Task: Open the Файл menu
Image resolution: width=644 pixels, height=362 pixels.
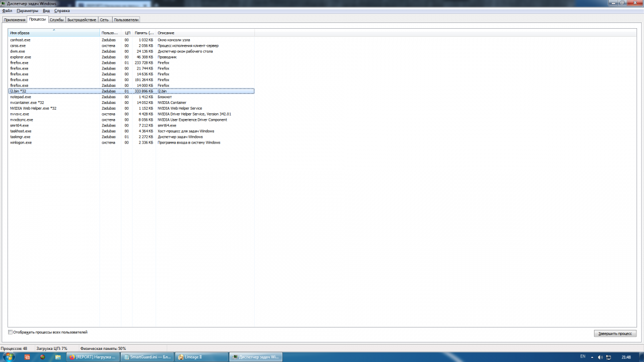Action: (7, 11)
